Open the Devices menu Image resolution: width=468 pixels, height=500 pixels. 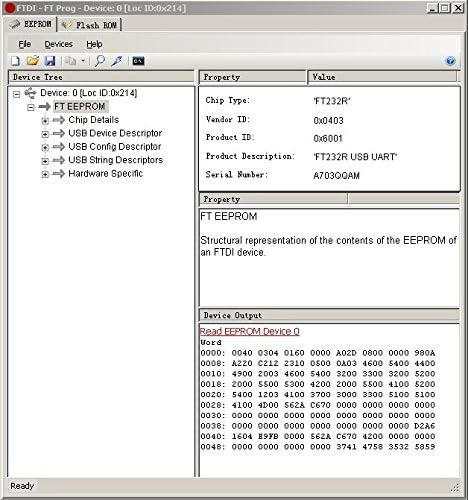tap(58, 44)
